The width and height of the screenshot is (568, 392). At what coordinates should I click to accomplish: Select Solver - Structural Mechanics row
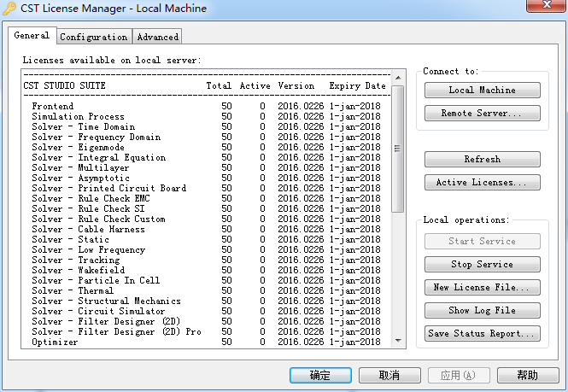pos(206,301)
